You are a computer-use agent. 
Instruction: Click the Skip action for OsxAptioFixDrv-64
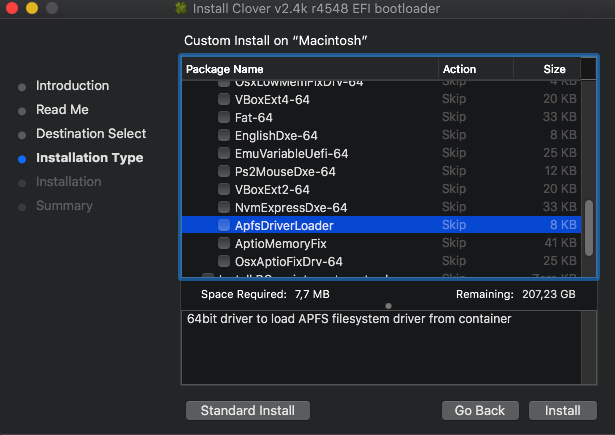pyautogui.click(x=454, y=261)
